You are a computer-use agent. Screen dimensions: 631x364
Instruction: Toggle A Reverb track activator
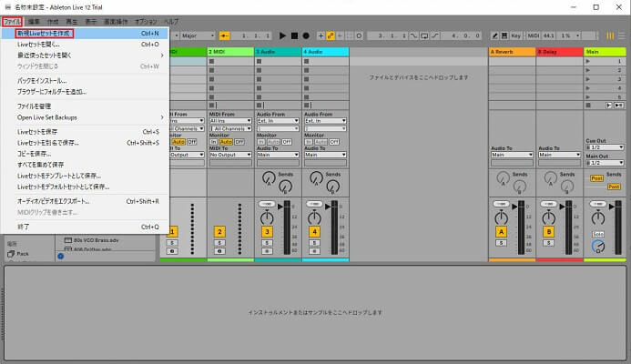[501, 232]
